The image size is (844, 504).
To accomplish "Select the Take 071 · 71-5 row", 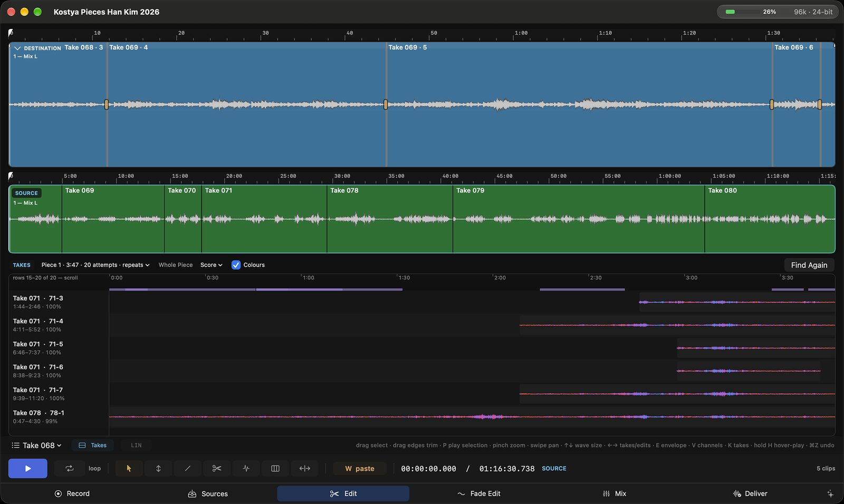I will 422,348.
